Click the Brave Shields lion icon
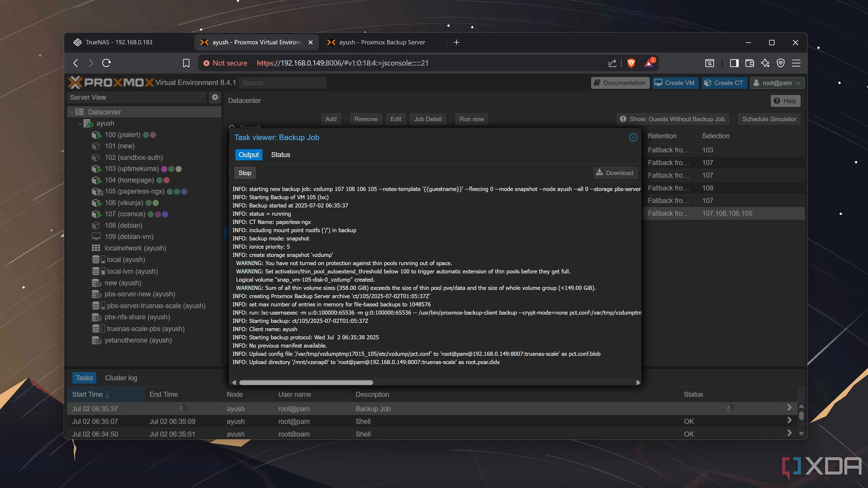This screenshot has height=488, width=868. click(631, 63)
